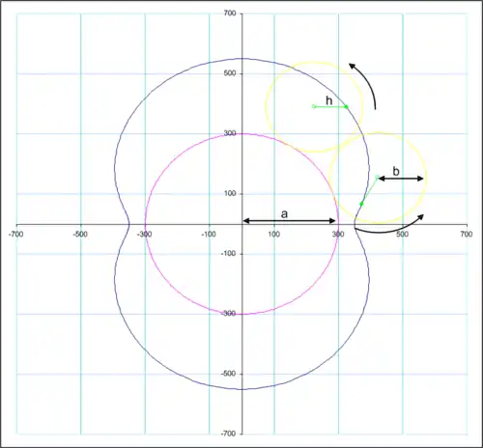The width and height of the screenshot is (483, 448).
Task: Click the label 'a' above the radius arrow
Action: tap(284, 214)
